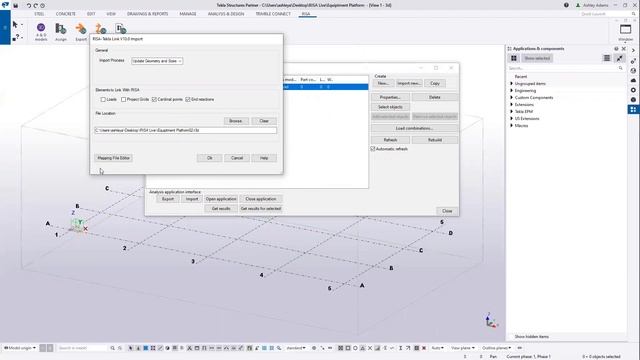Screen dimensions: 640x360
Task: Click the magnifier icon beside bottom search box
Action: (x=112, y=348)
